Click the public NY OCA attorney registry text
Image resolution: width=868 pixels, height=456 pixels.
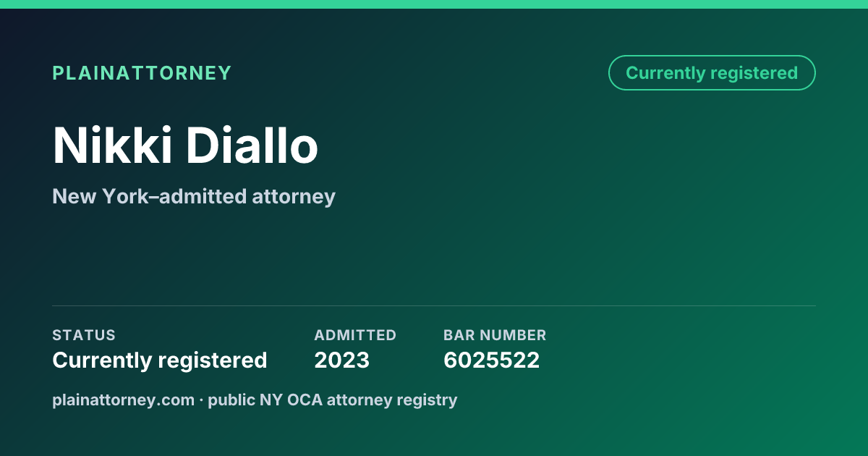(333, 400)
